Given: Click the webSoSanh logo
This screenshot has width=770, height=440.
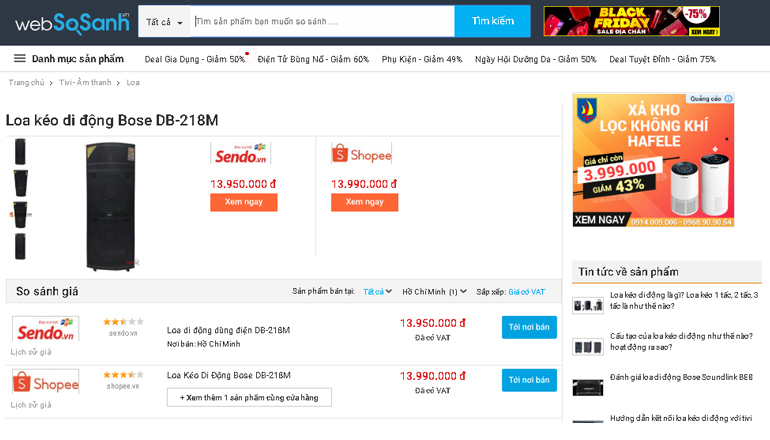Looking at the screenshot, I should 72,23.
